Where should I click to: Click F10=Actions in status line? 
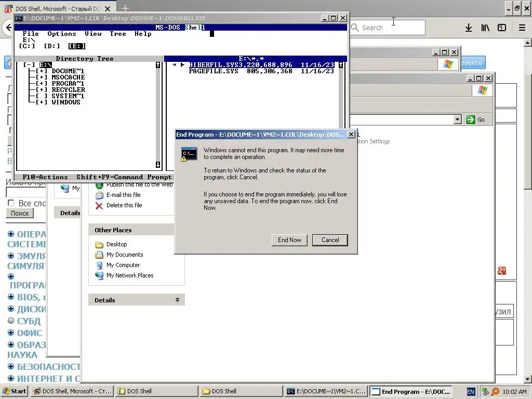[45, 177]
